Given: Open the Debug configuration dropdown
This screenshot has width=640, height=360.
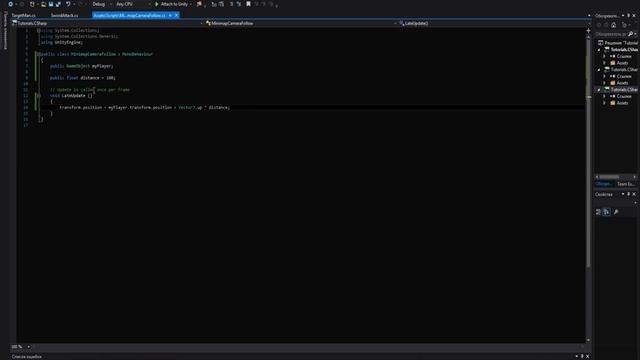Looking at the screenshot, I should (102, 4).
